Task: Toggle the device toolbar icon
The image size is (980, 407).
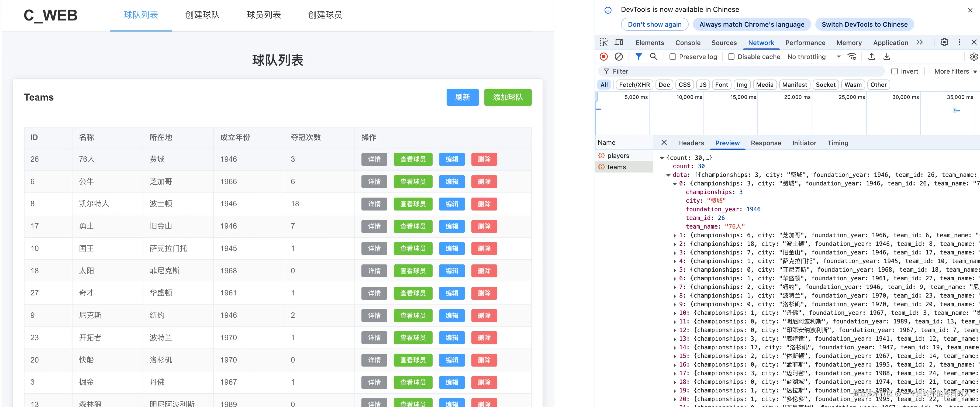Action: pos(619,42)
